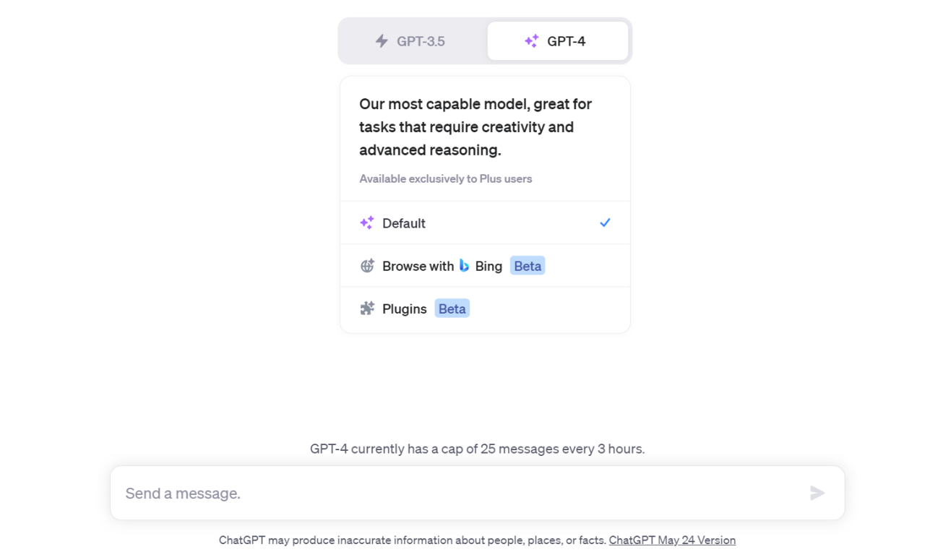Click the purple sparkles icon on GPT-4 tab
The width and height of the screenshot is (925, 560).
coord(531,41)
